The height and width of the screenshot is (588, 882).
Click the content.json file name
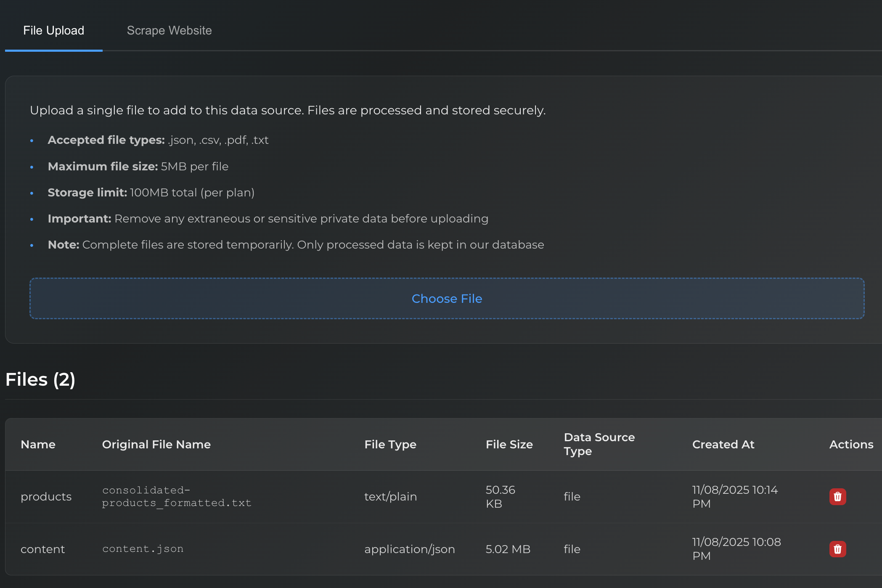143,549
